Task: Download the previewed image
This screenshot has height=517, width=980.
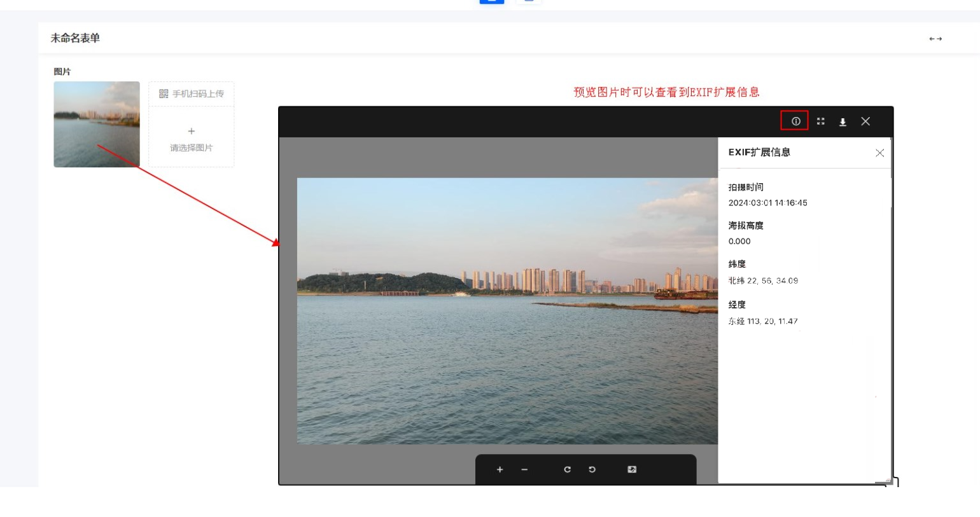Action: (x=843, y=121)
